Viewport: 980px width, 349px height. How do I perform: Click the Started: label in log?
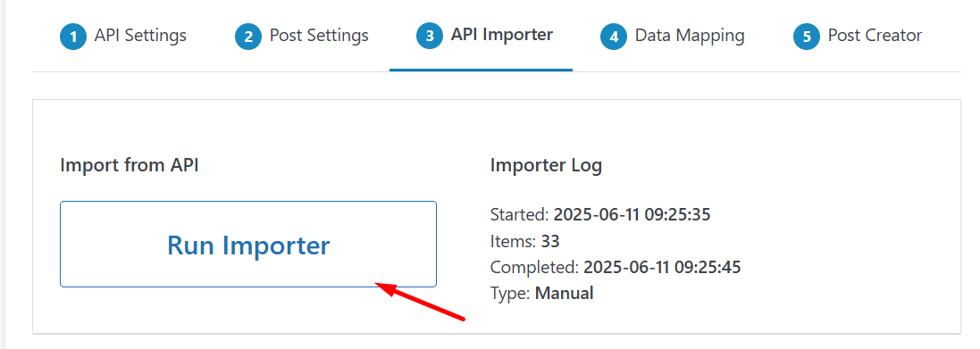coord(520,215)
